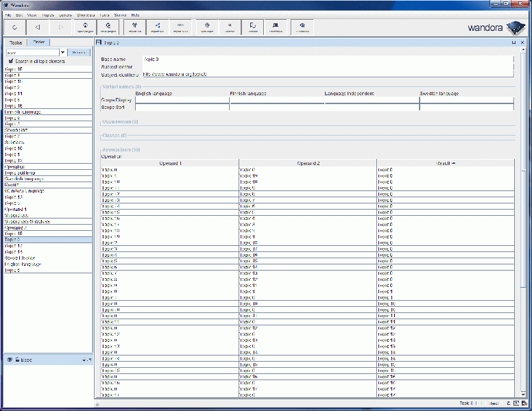This screenshot has height=411, width=532.
Task: Click the last toolbar button with eye icon
Action: [302, 27]
